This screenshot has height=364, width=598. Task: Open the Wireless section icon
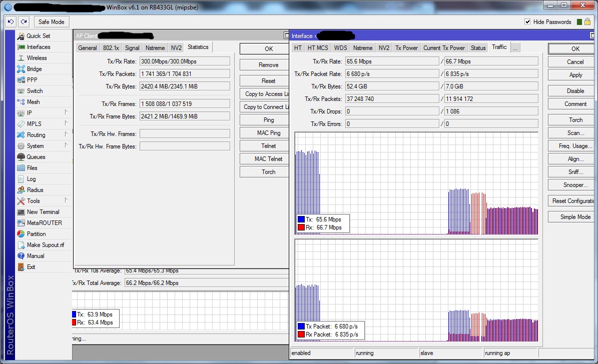[x=21, y=58]
